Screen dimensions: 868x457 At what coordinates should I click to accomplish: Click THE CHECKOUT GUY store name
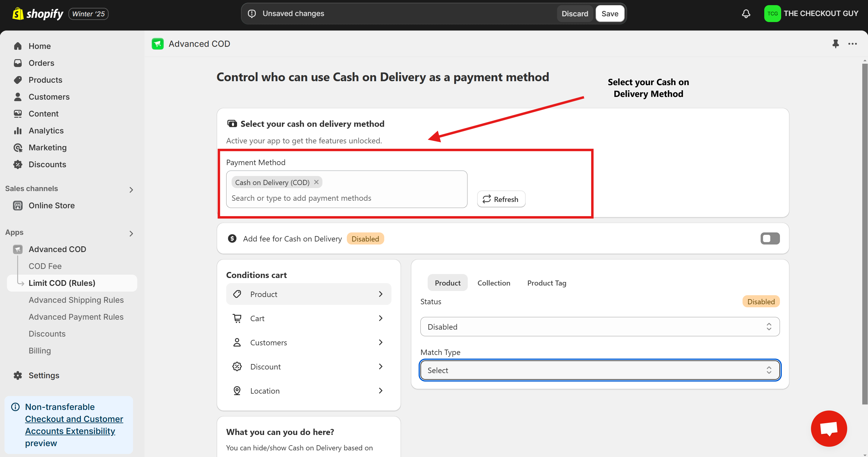[821, 14]
